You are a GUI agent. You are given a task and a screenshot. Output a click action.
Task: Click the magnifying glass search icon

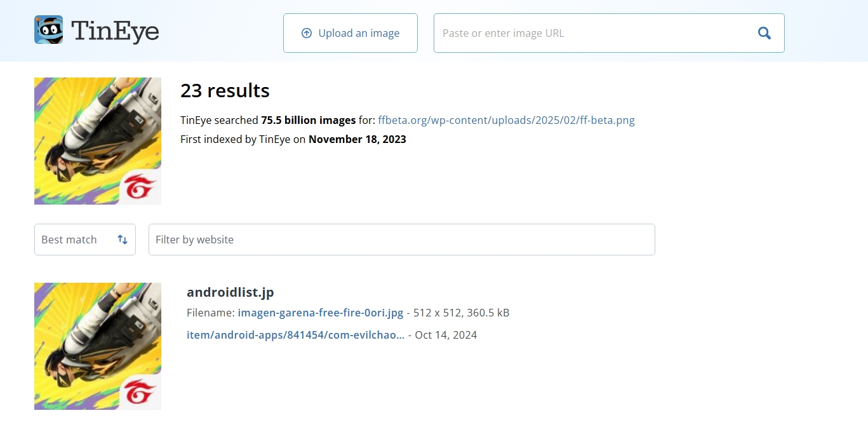[x=765, y=33]
